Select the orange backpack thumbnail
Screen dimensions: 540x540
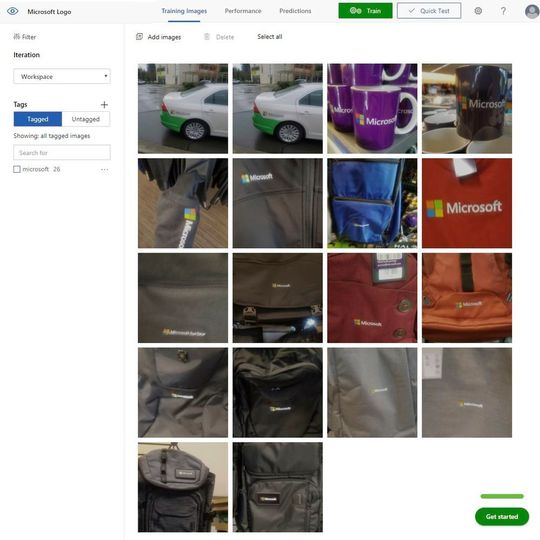(467, 298)
